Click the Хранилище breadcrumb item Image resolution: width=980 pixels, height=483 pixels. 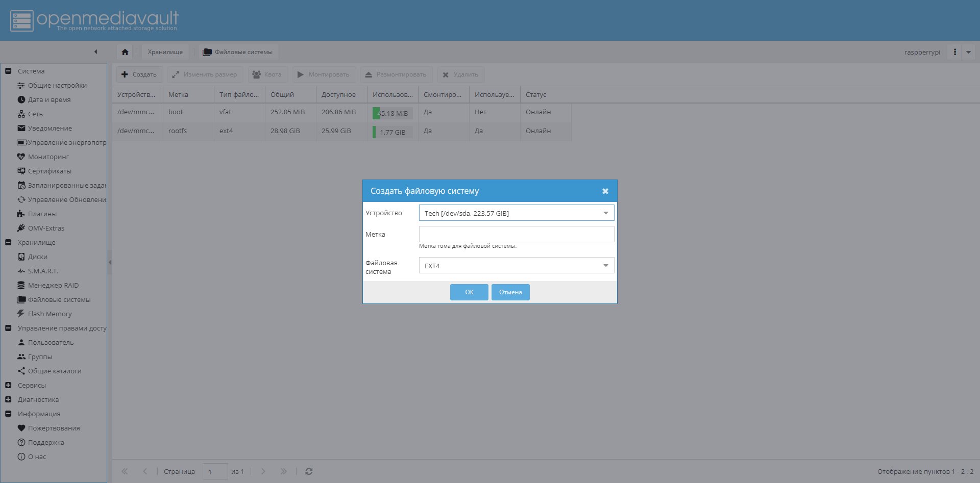pyautogui.click(x=165, y=52)
